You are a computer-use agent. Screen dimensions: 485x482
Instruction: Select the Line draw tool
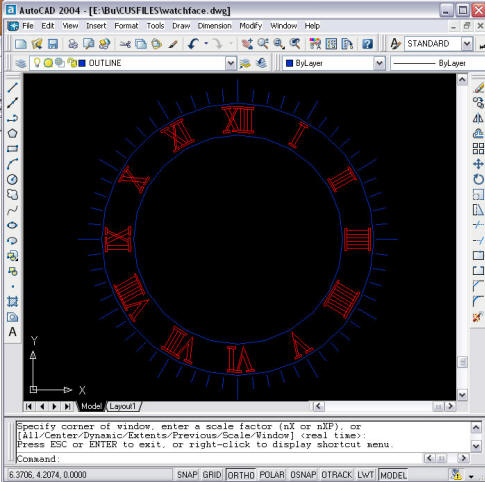click(12, 88)
